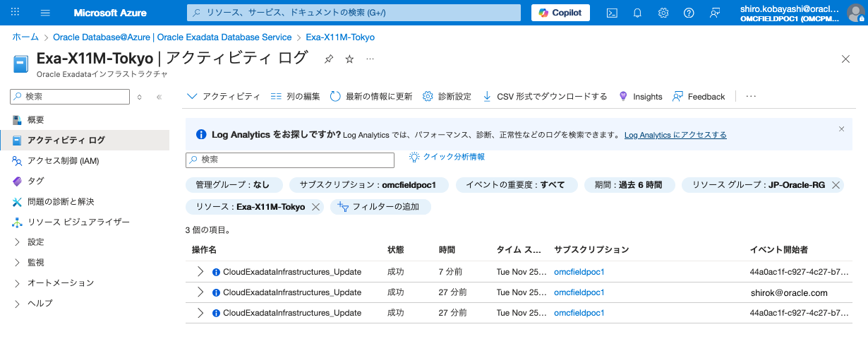Open the Azure portal apps grid icon
868x363 pixels.
tap(16, 13)
